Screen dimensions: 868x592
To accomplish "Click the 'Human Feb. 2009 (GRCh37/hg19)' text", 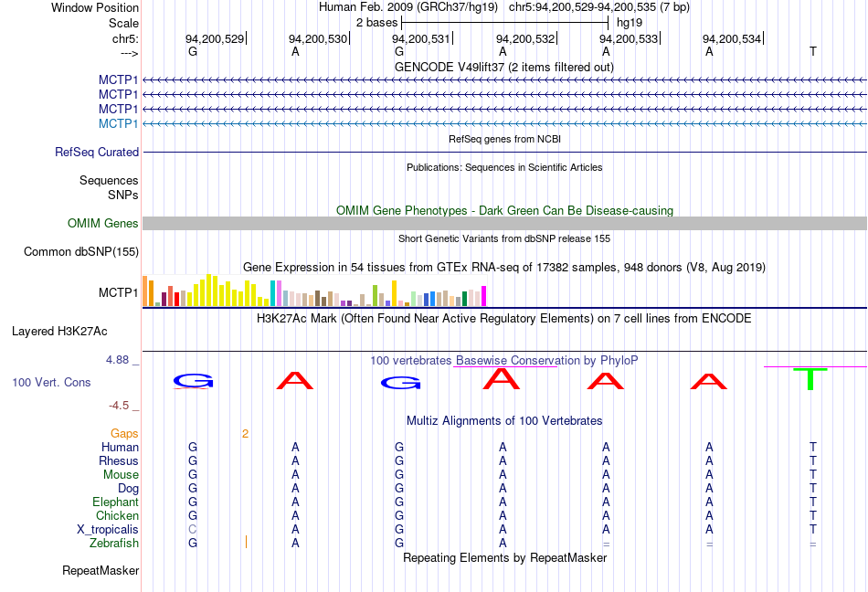I will tap(408, 7).
